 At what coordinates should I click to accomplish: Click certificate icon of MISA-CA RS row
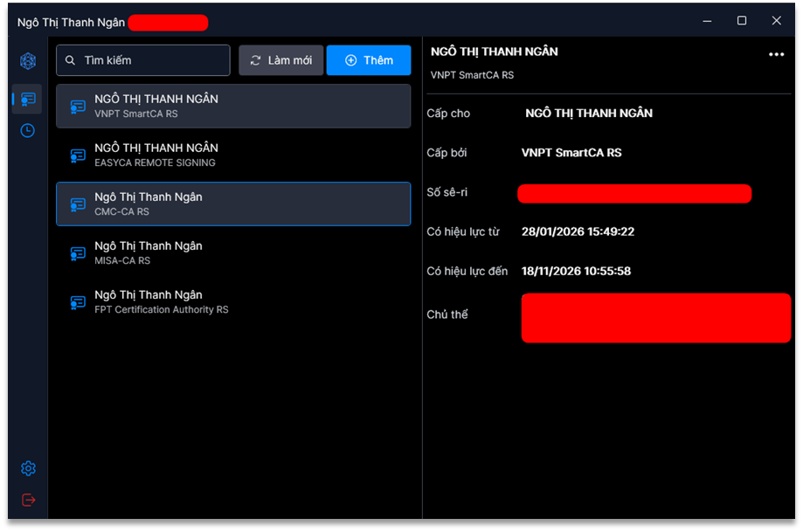(x=78, y=253)
